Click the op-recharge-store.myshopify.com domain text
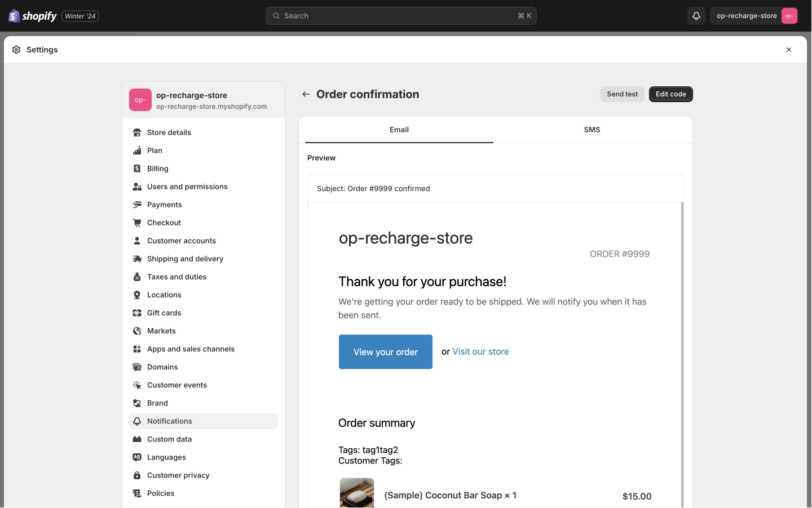The image size is (812, 508). (211, 107)
